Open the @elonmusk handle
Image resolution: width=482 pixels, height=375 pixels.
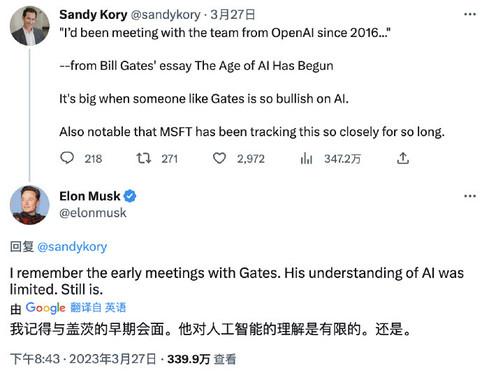point(93,213)
